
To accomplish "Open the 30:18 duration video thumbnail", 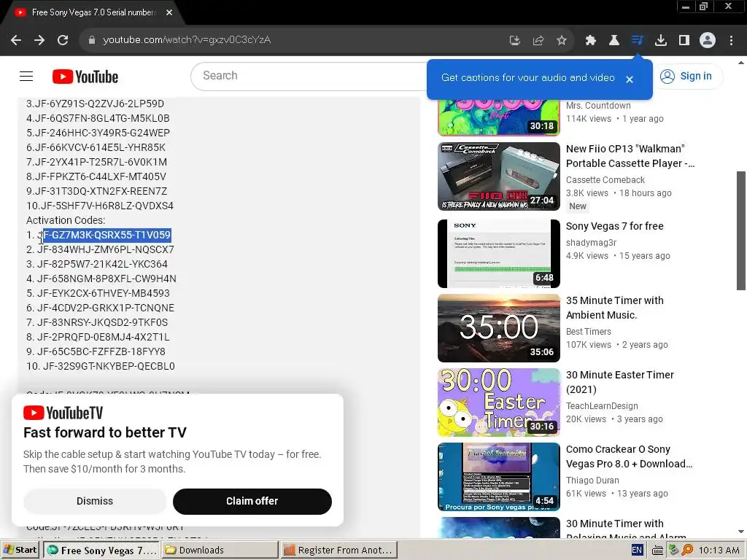I will (499, 117).
